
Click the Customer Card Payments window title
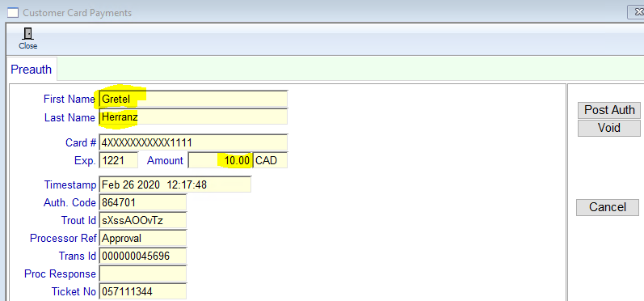pos(78,13)
